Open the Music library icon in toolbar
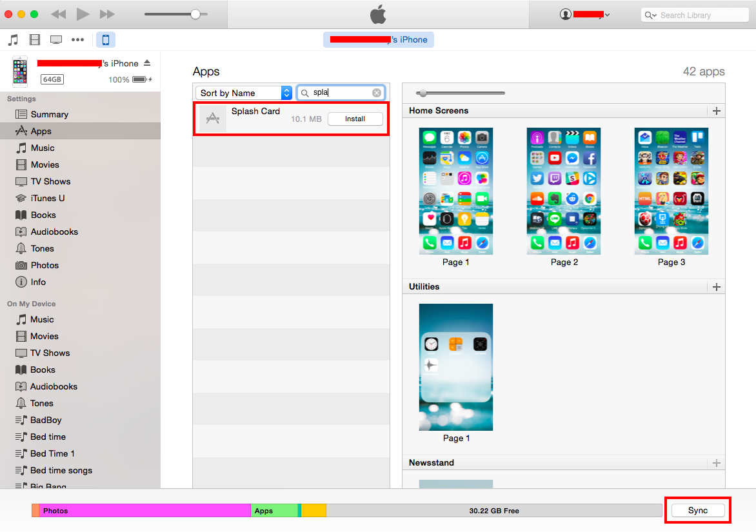 14,39
